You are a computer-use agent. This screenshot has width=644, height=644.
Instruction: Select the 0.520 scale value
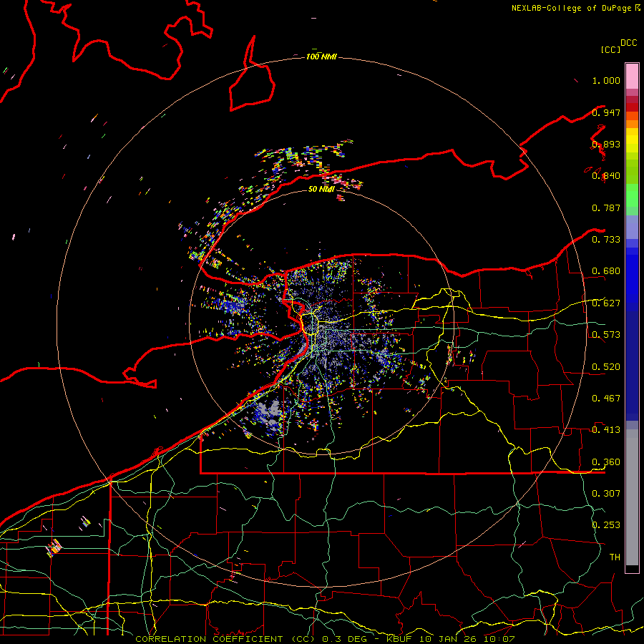tap(606, 367)
